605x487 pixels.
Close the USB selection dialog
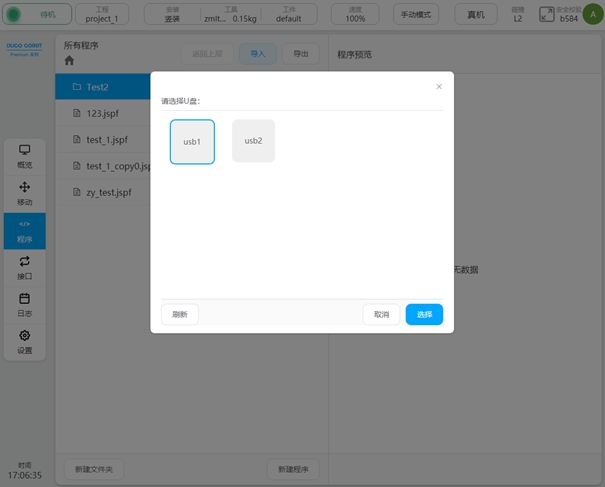coord(439,87)
